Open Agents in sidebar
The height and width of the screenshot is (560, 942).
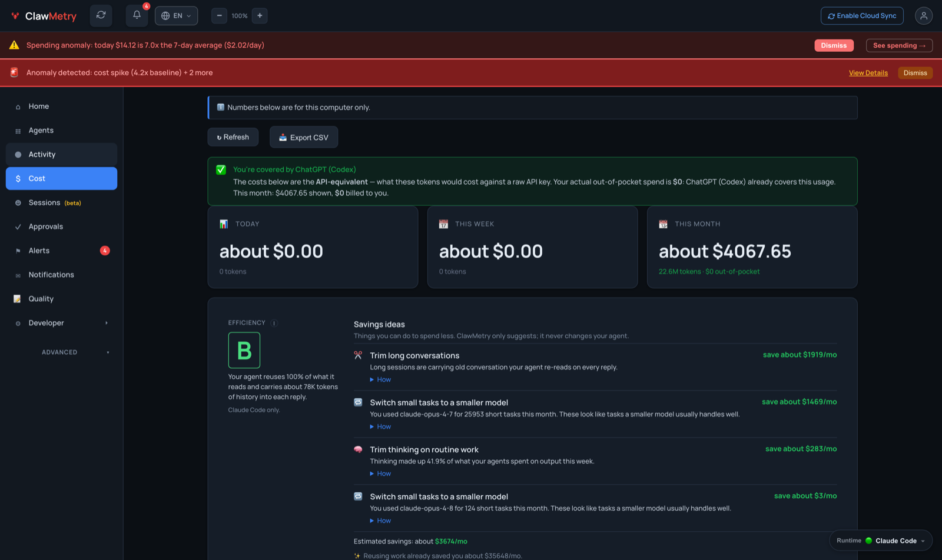click(x=61, y=131)
